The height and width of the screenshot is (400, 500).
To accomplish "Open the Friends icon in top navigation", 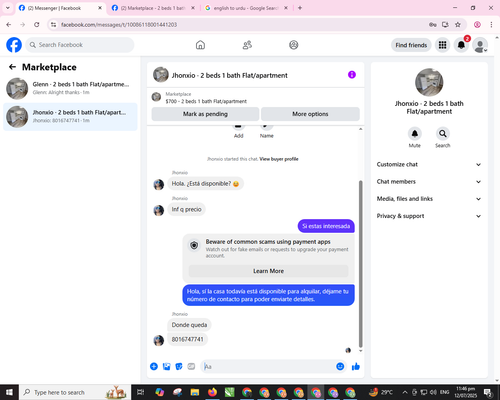I will 247,45.
